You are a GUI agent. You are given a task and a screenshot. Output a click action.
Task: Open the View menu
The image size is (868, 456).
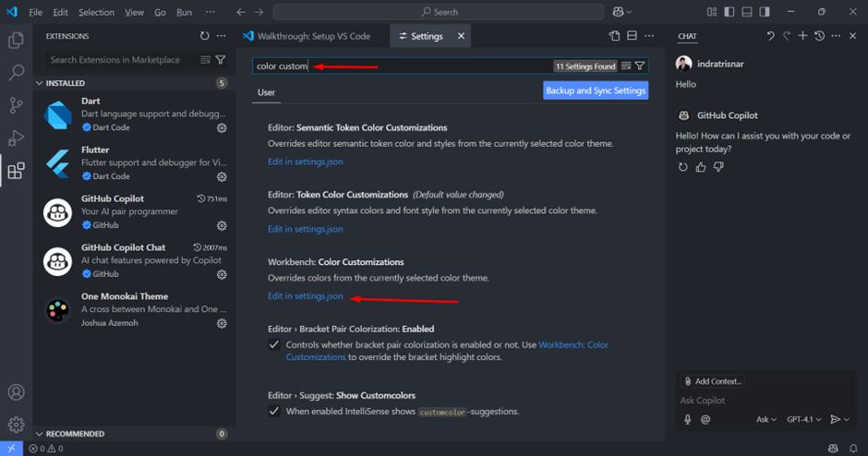[x=134, y=12]
